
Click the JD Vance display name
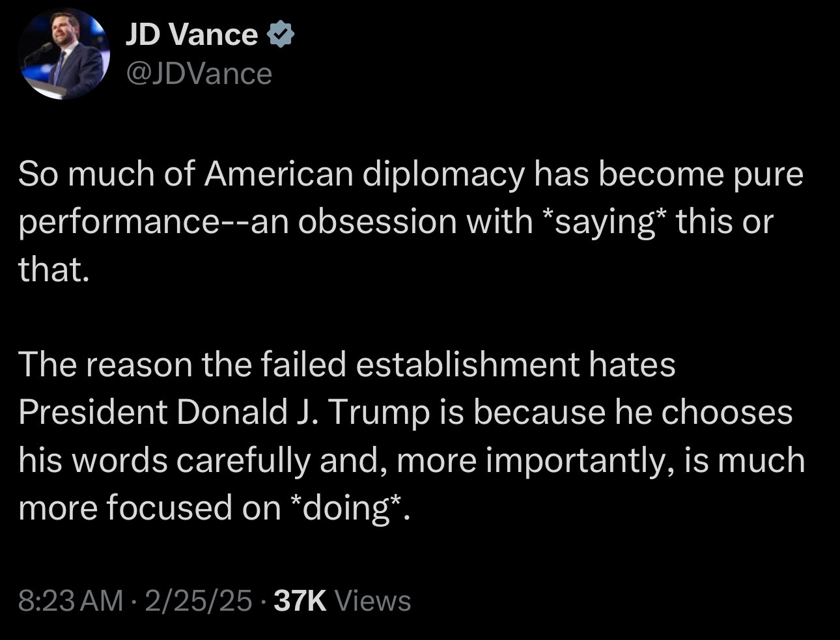(x=191, y=35)
